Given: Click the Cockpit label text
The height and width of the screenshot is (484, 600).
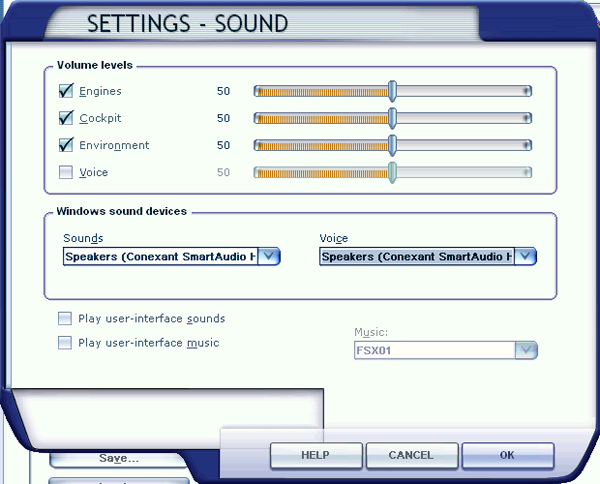Looking at the screenshot, I should [x=100, y=118].
